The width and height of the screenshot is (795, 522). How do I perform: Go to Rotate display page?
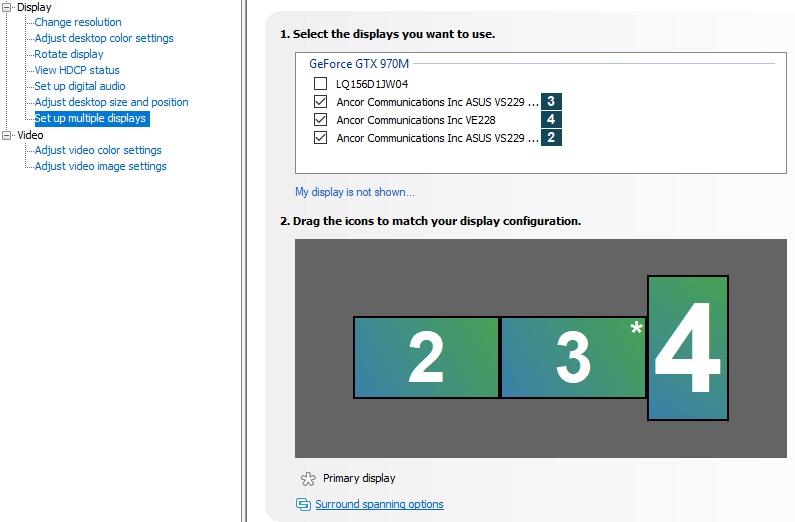(x=69, y=54)
